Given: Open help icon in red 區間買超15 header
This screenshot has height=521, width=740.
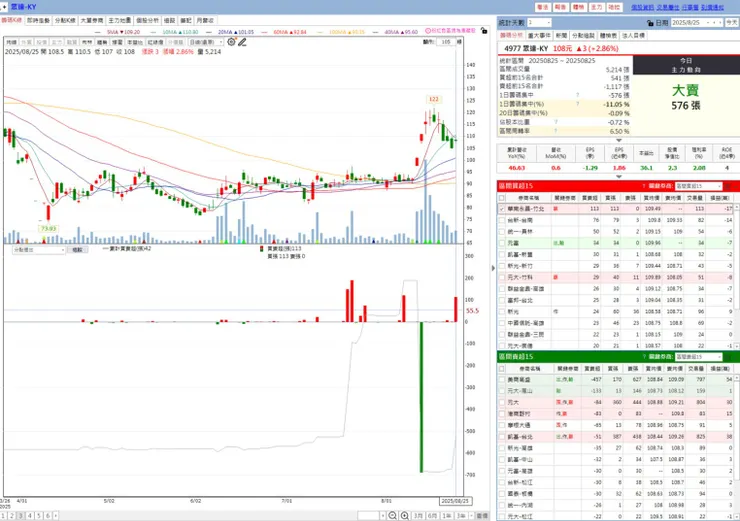Looking at the screenshot, I should 644,186.
